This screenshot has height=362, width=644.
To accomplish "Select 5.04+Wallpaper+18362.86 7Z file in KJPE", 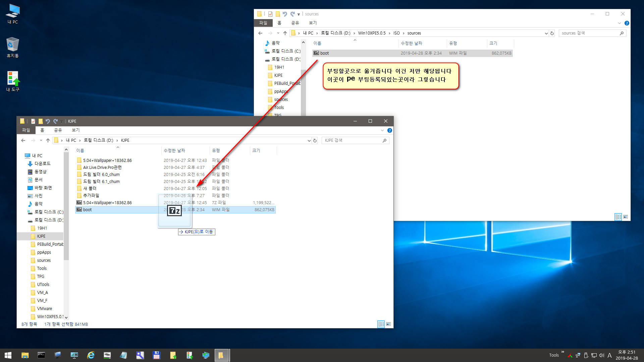I will (175, 203).
